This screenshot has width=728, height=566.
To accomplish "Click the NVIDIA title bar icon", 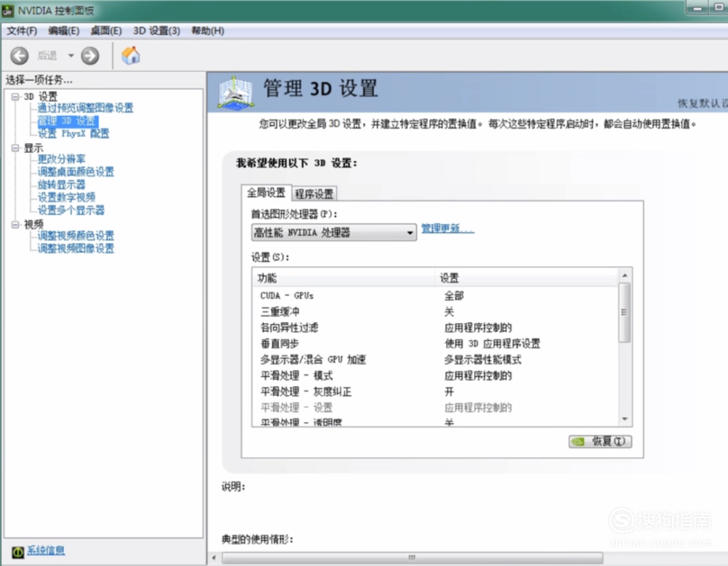I will click(7, 10).
